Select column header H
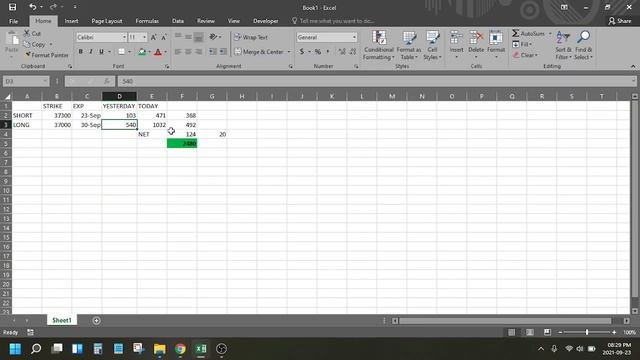640x360 pixels. (x=242, y=96)
